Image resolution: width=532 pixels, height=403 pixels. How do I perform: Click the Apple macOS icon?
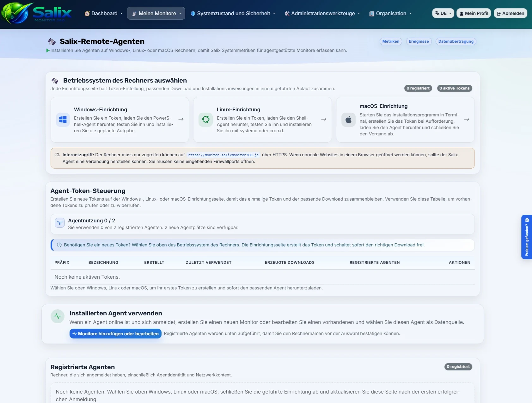pyautogui.click(x=349, y=120)
